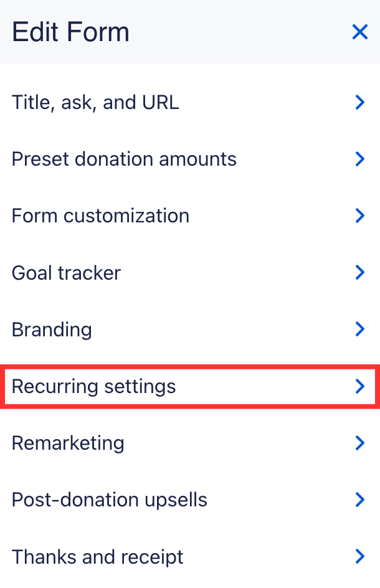Open the Goal tracker section
This screenshot has width=380, height=588.
click(x=66, y=272)
